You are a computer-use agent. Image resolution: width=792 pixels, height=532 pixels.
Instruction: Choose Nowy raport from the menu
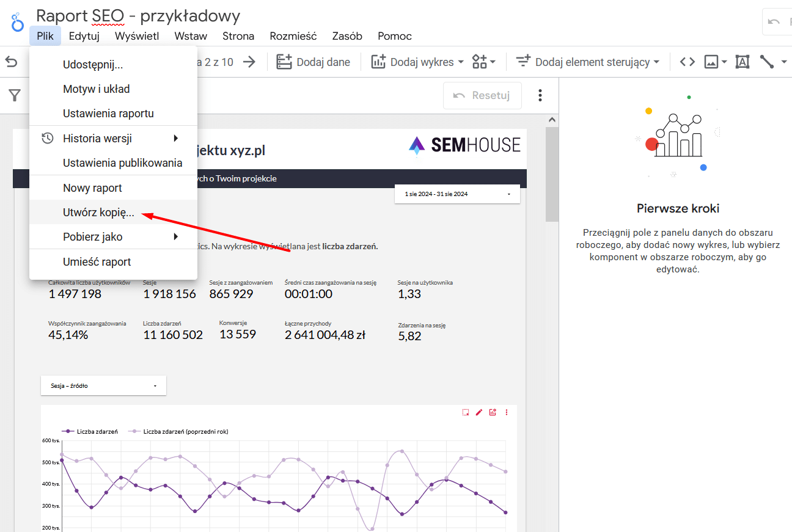click(113, 188)
